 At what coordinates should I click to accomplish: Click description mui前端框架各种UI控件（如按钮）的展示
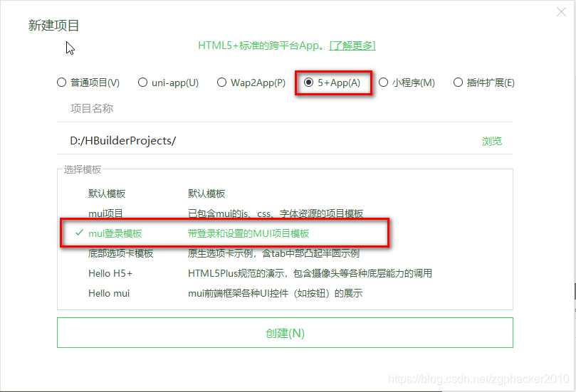pos(275,293)
